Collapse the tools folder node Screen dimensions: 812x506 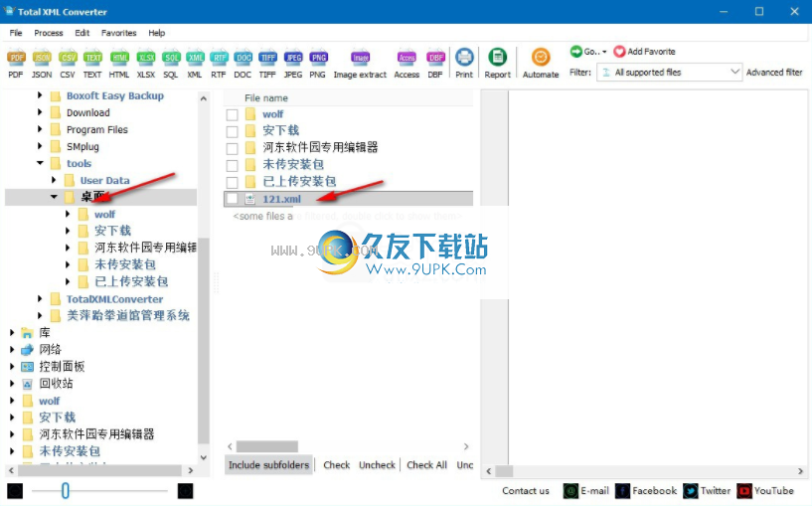pos(40,163)
